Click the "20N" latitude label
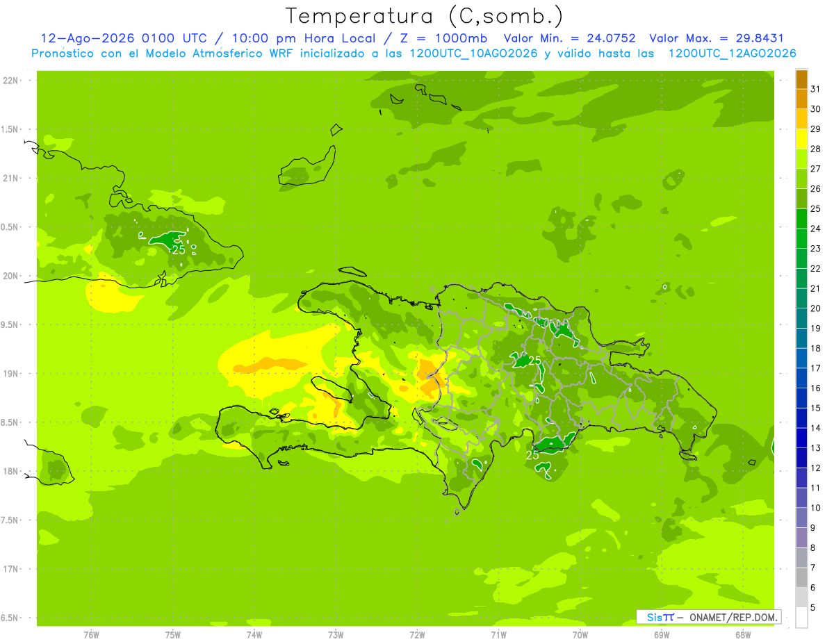This screenshot has height=644, width=834. pyautogui.click(x=12, y=276)
